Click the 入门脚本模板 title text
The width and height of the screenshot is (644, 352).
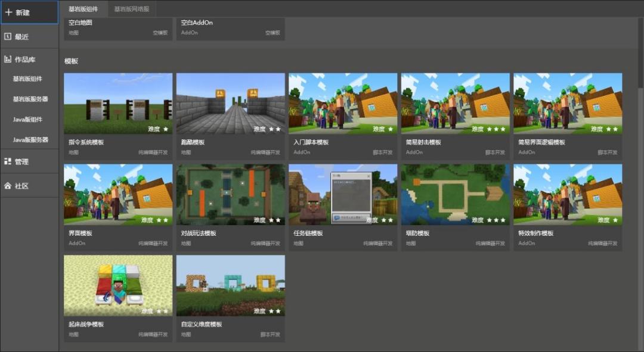click(x=311, y=142)
